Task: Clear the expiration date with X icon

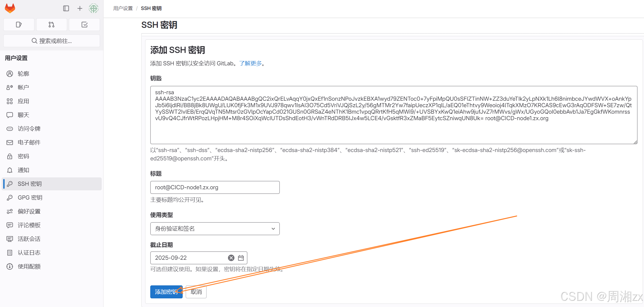Action: [231, 258]
